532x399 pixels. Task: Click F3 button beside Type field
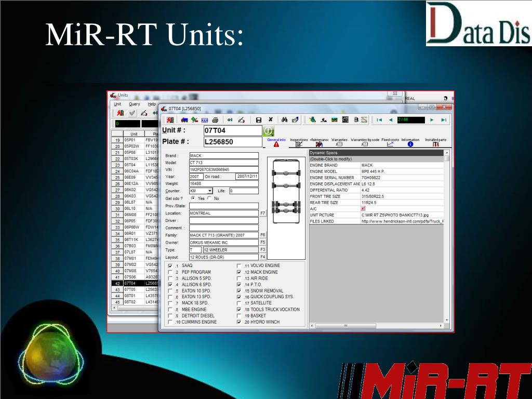[x=262, y=250]
